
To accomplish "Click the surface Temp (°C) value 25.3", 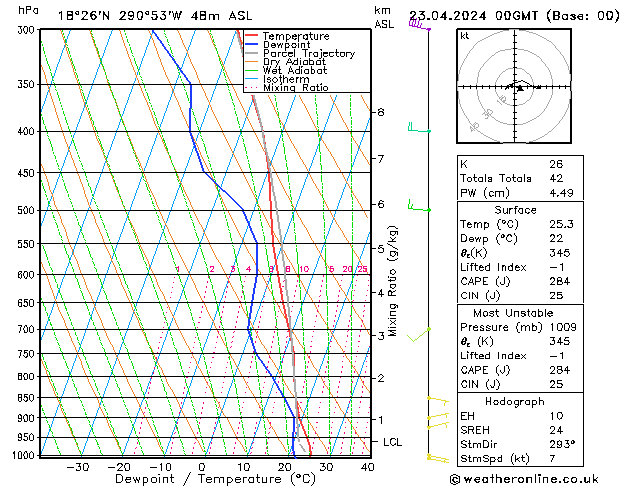I will tap(561, 224).
